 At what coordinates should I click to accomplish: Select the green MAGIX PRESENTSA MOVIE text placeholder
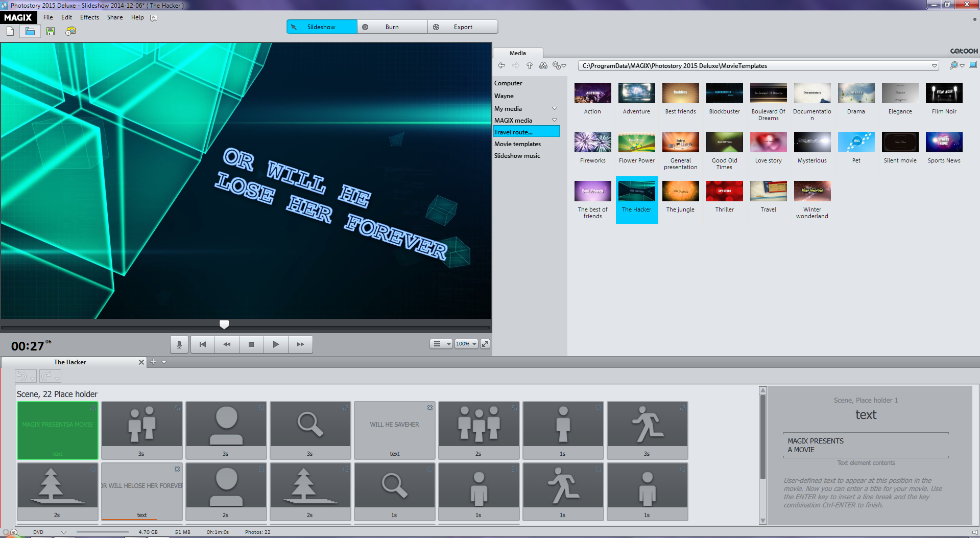[x=58, y=430]
